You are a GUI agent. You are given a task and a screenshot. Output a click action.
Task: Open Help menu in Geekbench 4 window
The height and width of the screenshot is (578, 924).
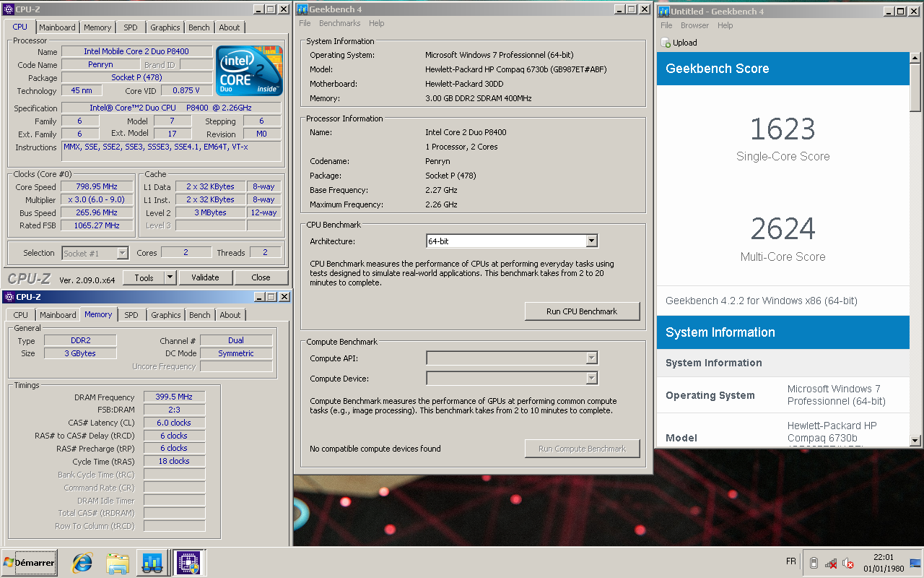click(377, 23)
